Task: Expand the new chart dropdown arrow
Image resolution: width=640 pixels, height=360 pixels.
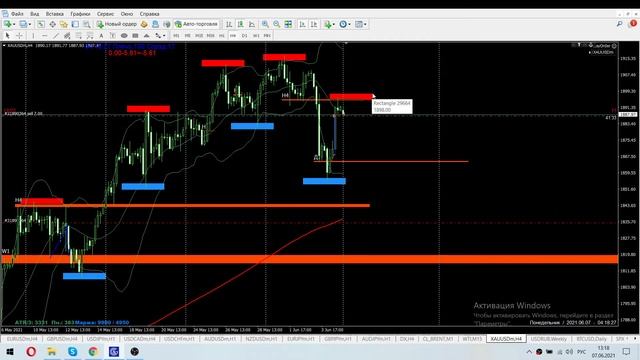Action: [x=14, y=24]
